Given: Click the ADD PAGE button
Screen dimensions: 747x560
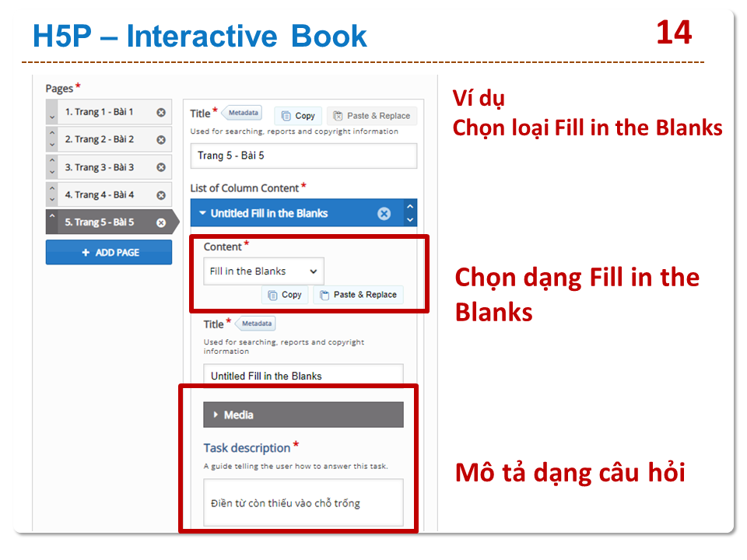Looking at the screenshot, I should (109, 252).
